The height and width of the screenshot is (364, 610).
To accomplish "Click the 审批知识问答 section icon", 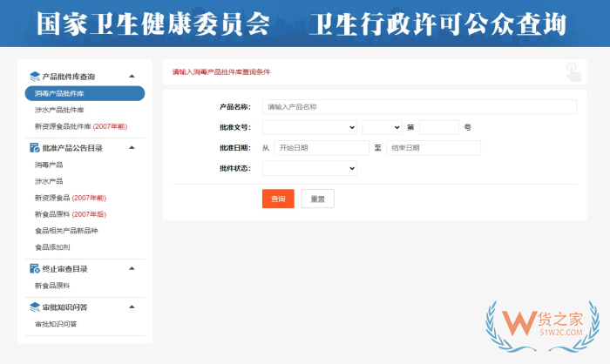I will click(x=35, y=307).
